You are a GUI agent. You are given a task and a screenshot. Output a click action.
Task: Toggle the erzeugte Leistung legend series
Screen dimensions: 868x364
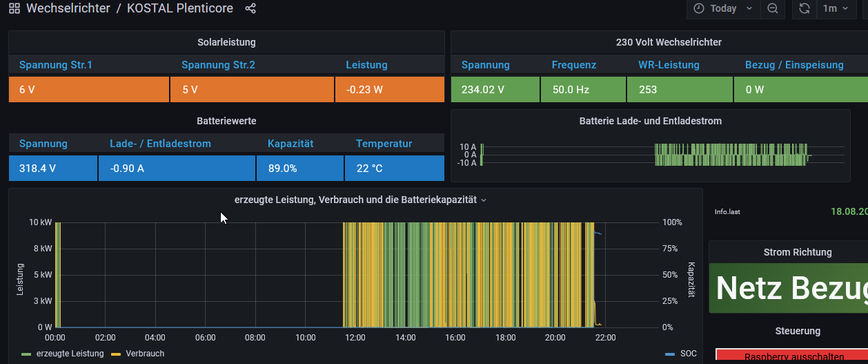69,354
